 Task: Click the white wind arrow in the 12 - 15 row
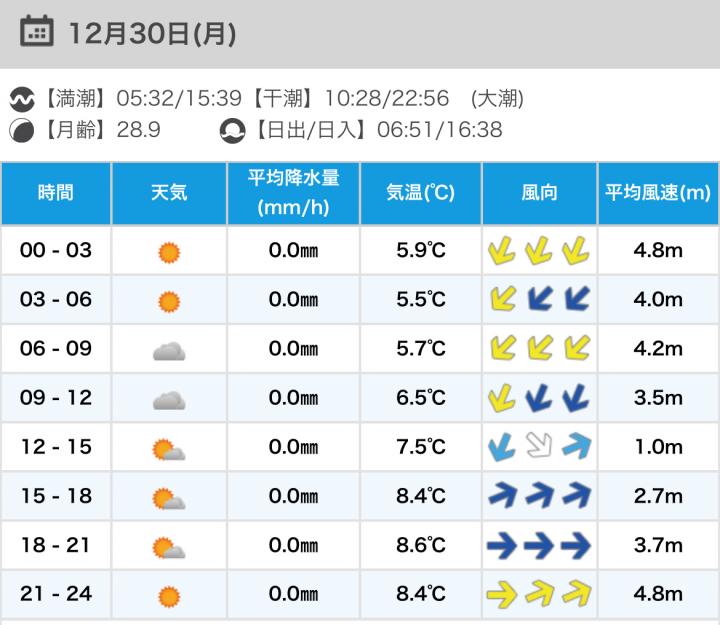[x=539, y=447]
